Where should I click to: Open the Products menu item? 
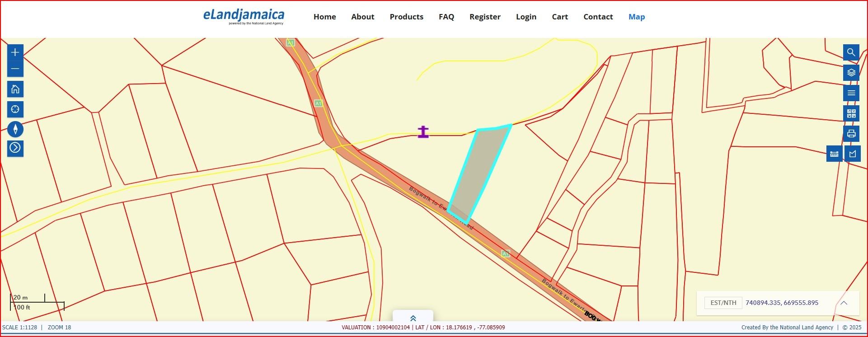click(406, 17)
